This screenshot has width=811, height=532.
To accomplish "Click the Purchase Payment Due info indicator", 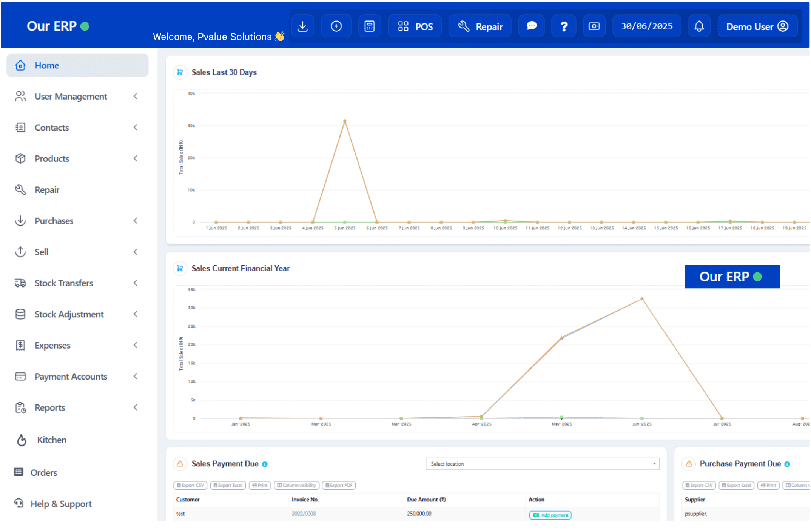I will 787,464.
